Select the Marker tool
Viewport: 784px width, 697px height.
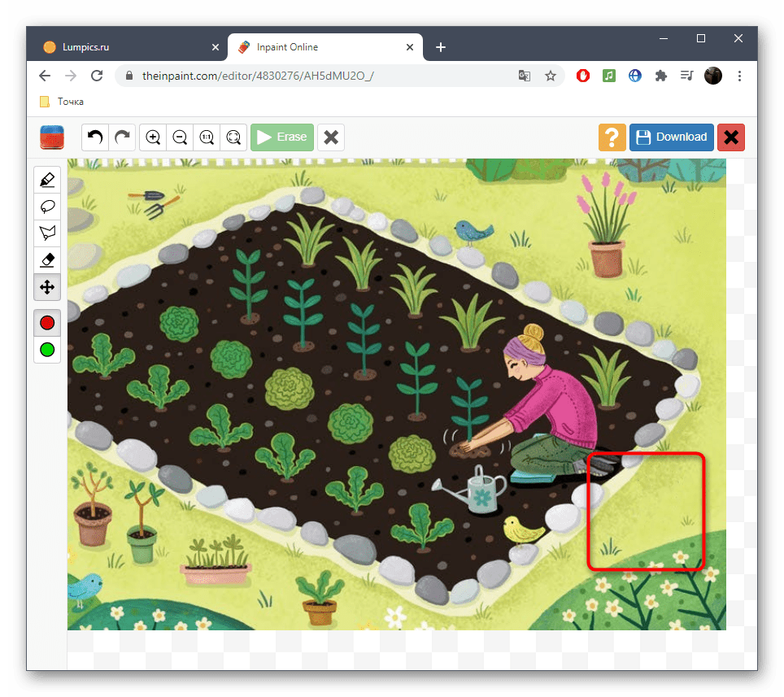[47, 180]
